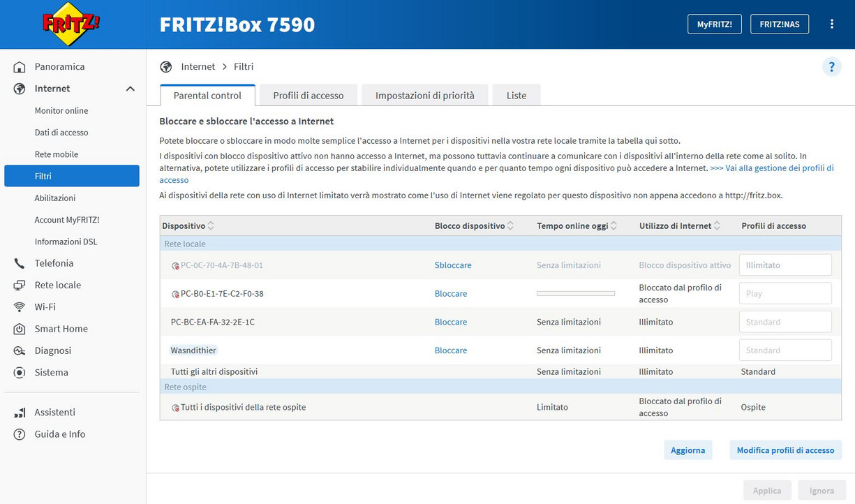Click Bloccare for Wasndithier

click(x=451, y=350)
